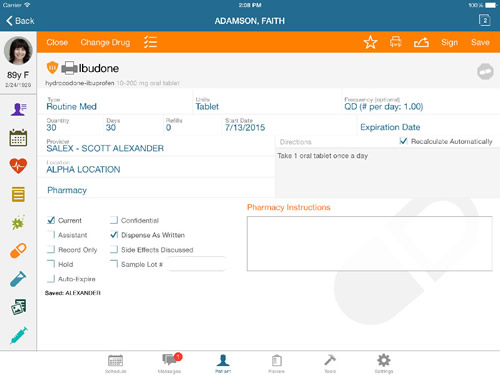
Task: Toggle Recalculate Automatically checkbox
Action: click(404, 141)
